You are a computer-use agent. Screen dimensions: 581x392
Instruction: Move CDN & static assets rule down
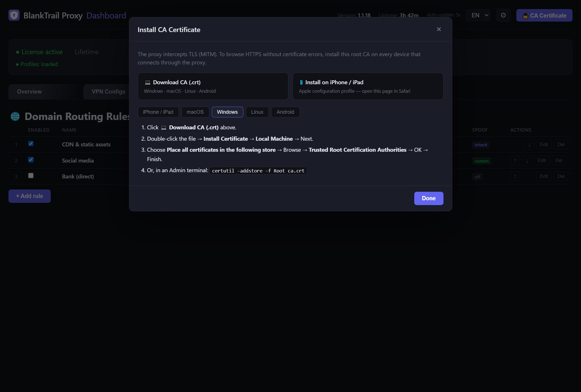(x=529, y=145)
